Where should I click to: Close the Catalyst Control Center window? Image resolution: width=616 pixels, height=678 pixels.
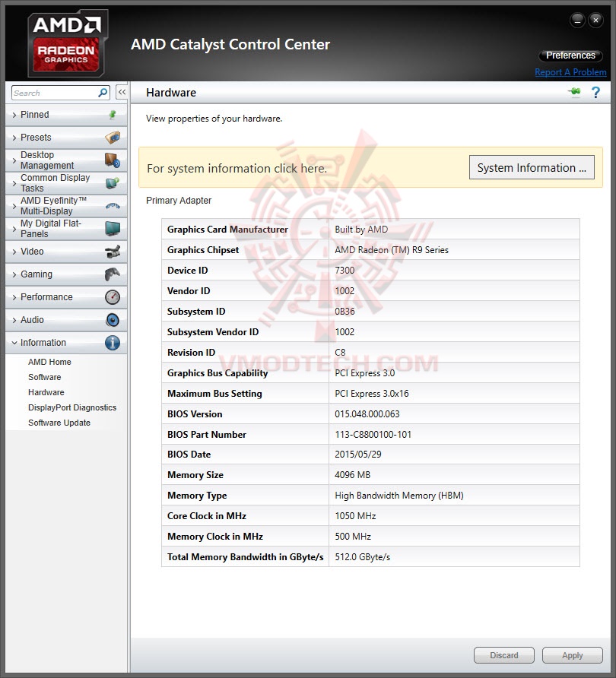click(x=595, y=20)
